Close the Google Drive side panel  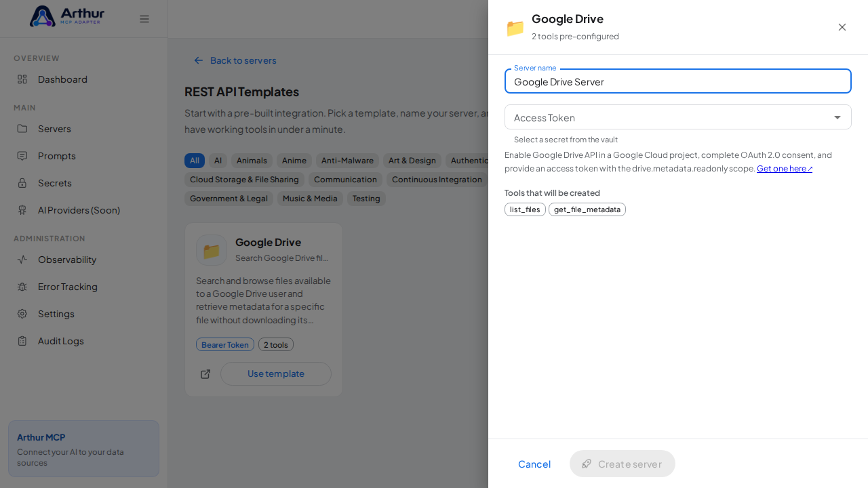tap(842, 27)
